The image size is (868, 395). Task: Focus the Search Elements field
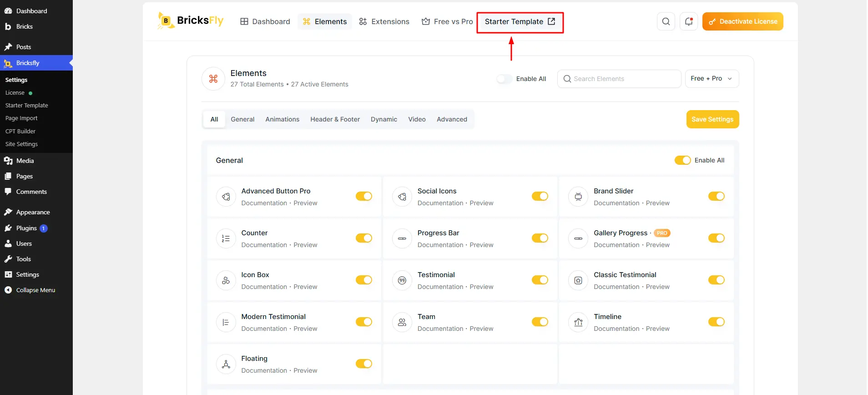click(619, 79)
